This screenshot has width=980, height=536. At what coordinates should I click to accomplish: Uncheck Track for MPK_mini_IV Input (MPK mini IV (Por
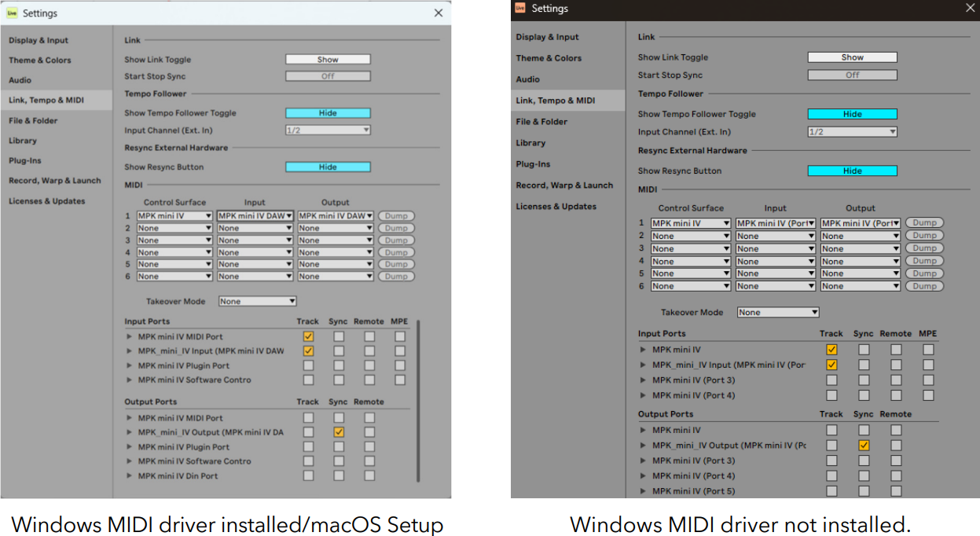click(831, 365)
